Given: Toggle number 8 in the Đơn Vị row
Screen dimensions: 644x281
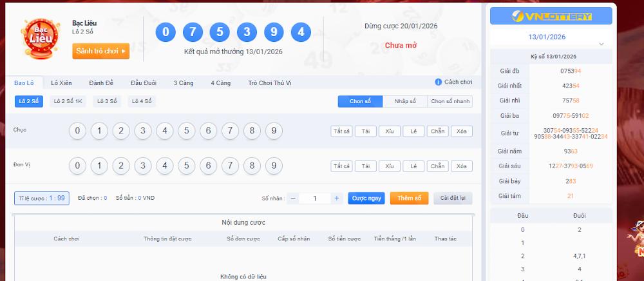Looking at the screenshot, I should tap(252, 166).
